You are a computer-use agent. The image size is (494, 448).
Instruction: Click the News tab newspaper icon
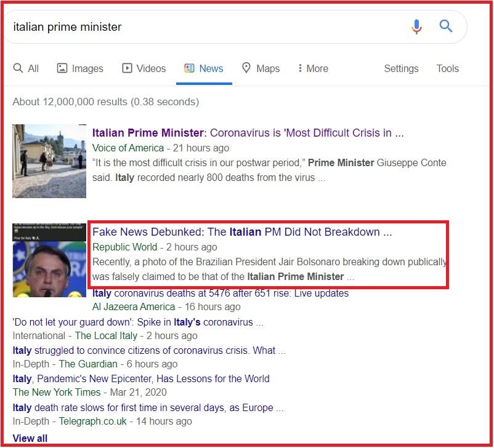[x=189, y=68]
